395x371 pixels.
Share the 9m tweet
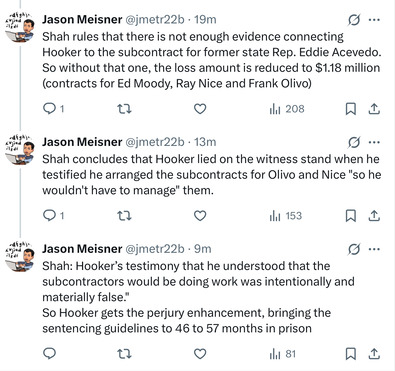pos(374,354)
